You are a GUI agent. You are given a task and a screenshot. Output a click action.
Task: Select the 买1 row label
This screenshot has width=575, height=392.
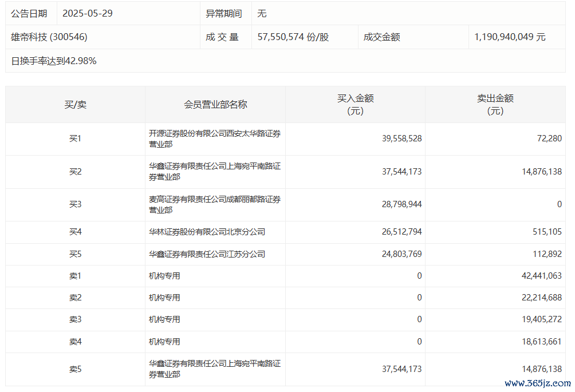pos(75,138)
